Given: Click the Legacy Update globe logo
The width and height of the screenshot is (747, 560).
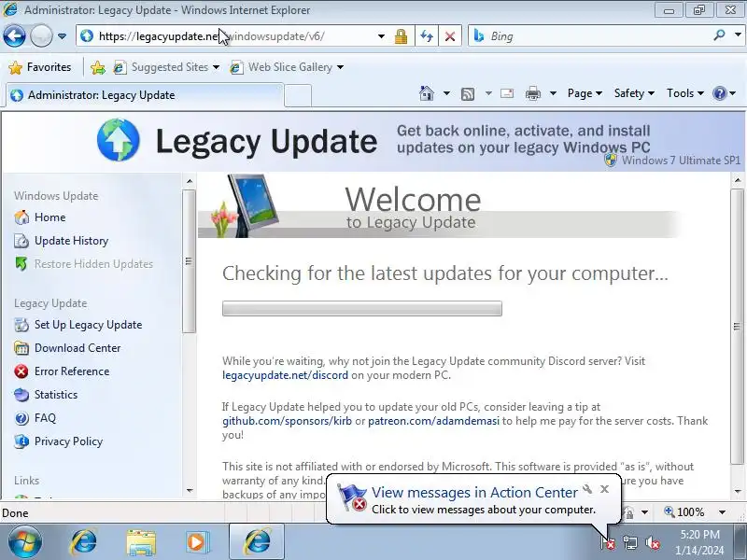Looking at the screenshot, I should pyautogui.click(x=119, y=140).
